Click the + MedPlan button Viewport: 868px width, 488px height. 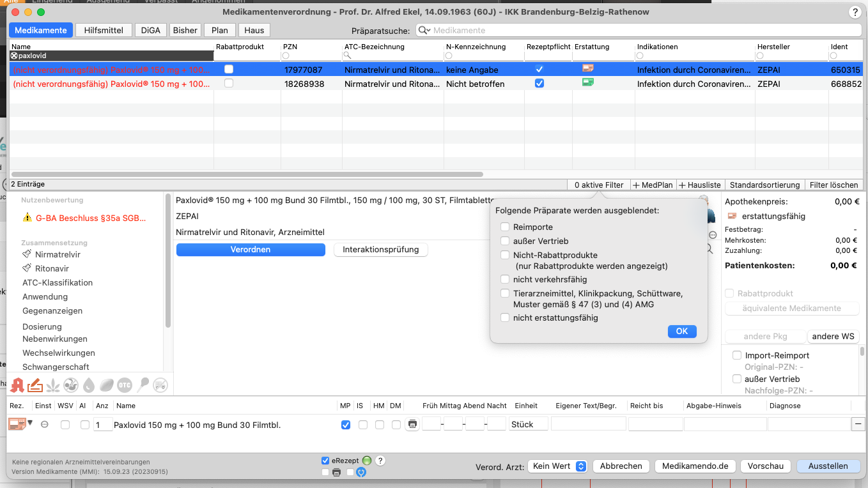(x=653, y=185)
